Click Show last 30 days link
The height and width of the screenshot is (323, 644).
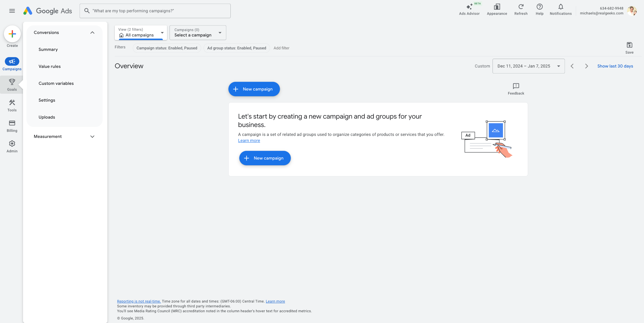(x=615, y=66)
